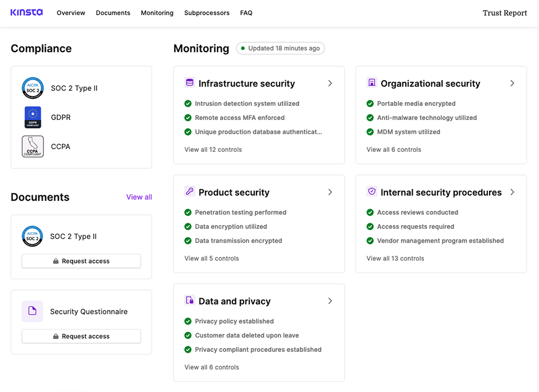The height and width of the screenshot is (392, 539).
Task: Toggle the Penetration testing performed checkmark
Action: [x=188, y=213]
